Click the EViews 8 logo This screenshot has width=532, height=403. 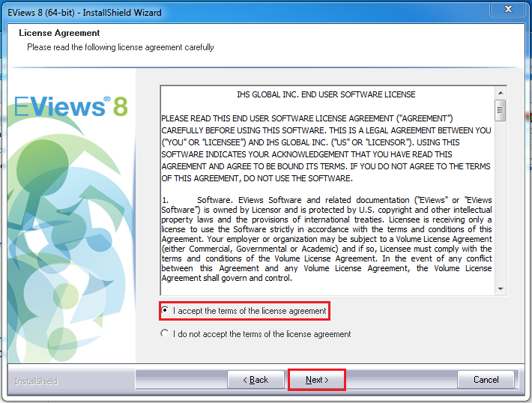71,106
